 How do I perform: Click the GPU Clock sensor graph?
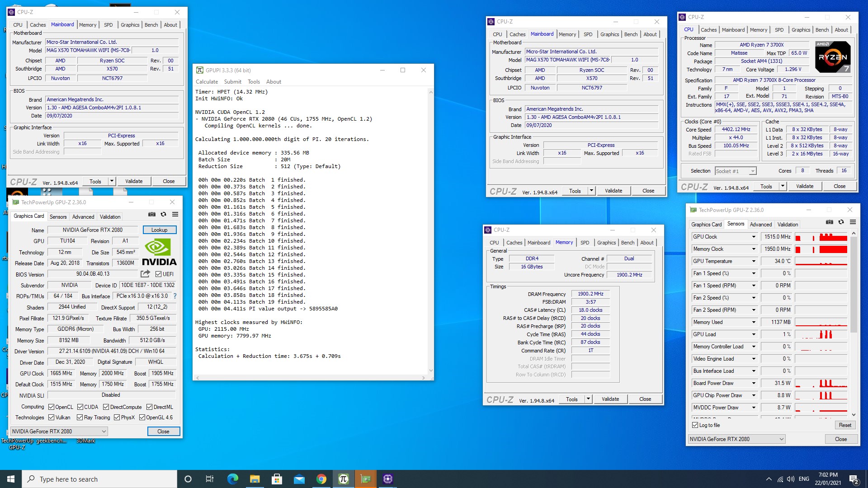click(821, 237)
